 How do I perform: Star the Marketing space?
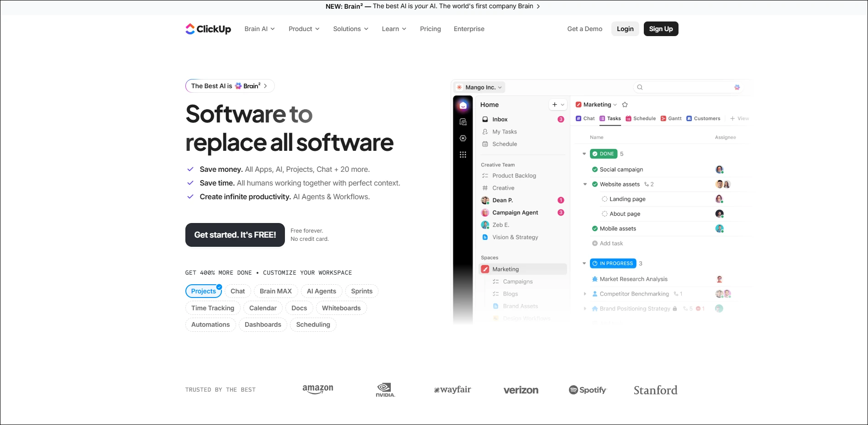click(x=625, y=105)
